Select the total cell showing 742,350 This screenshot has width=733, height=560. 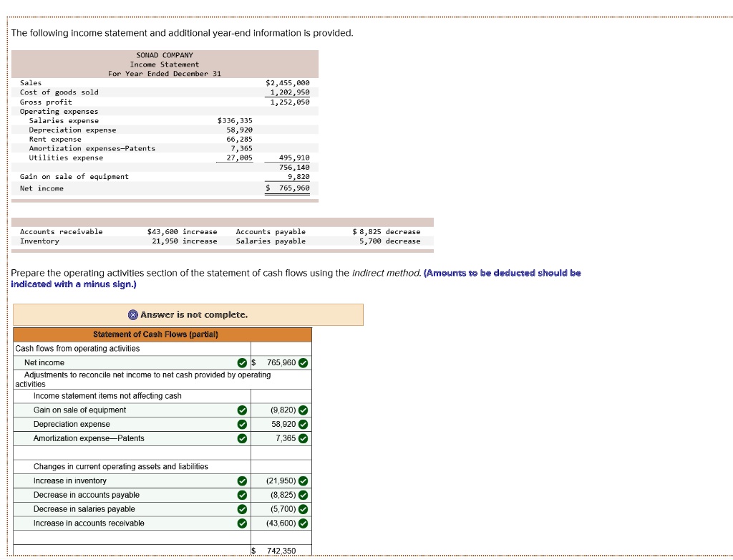(x=281, y=550)
